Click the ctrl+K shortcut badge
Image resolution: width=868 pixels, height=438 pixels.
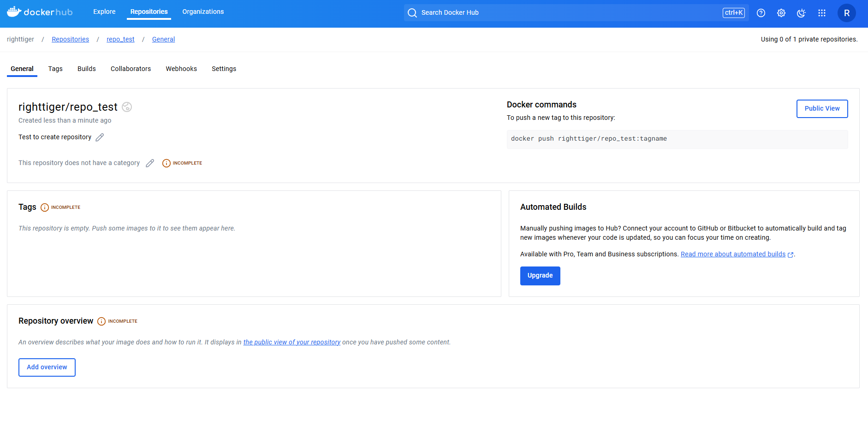[733, 13]
